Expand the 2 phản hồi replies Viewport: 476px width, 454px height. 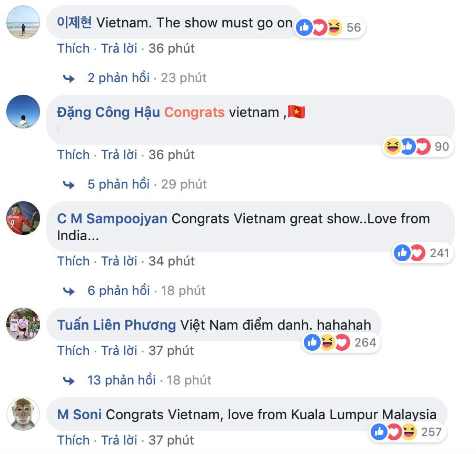(x=118, y=78)
